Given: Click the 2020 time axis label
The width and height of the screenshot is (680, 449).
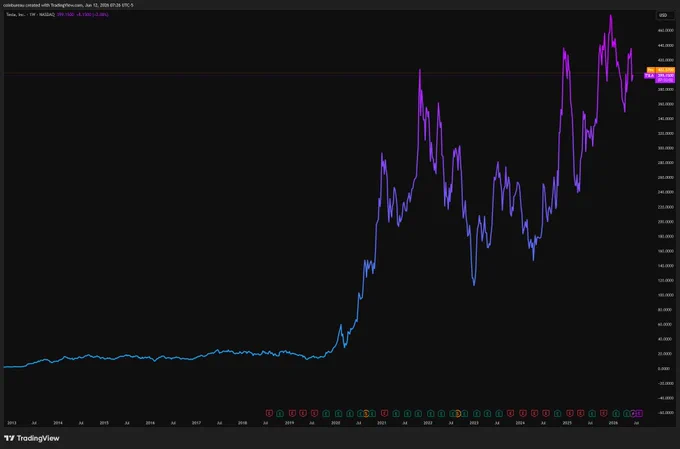Looking at the screenshot, I should 336,423.
